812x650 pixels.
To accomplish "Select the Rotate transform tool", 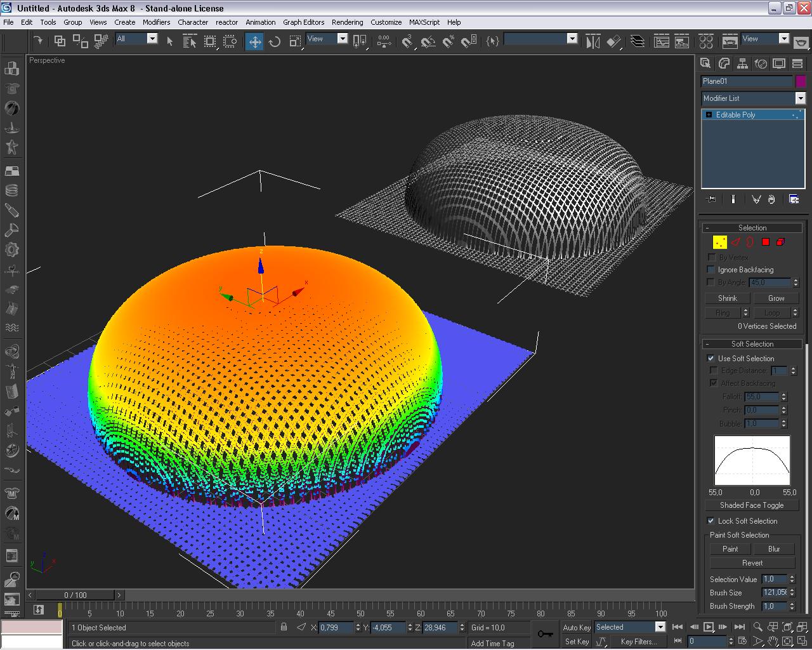I will tap(275, 42).
